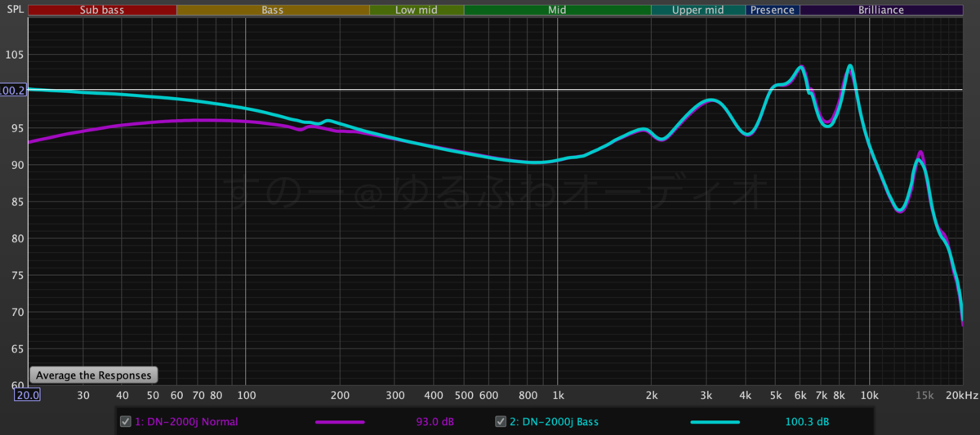This screenshot has height=435, width=980.
Task: Click the 5k frequency axis tick label
Action: (x=775, y=395)
